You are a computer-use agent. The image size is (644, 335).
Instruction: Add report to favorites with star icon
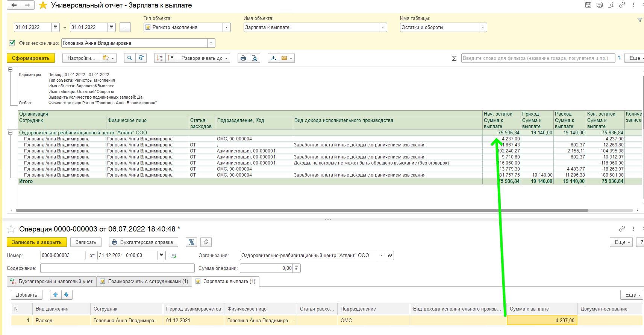[43, 5]
